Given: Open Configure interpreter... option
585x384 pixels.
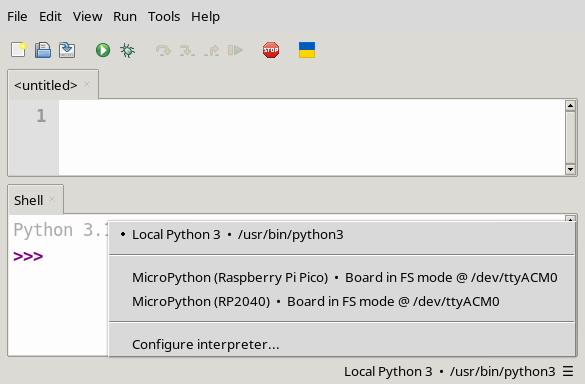Looking at the screenshot, I should 342,344.
